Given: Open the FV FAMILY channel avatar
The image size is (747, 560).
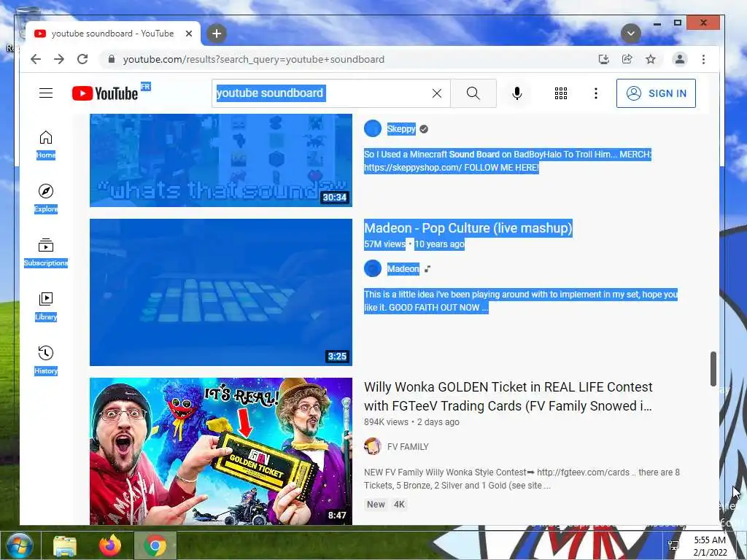Looking at the screenshot, I should [373, 447].
